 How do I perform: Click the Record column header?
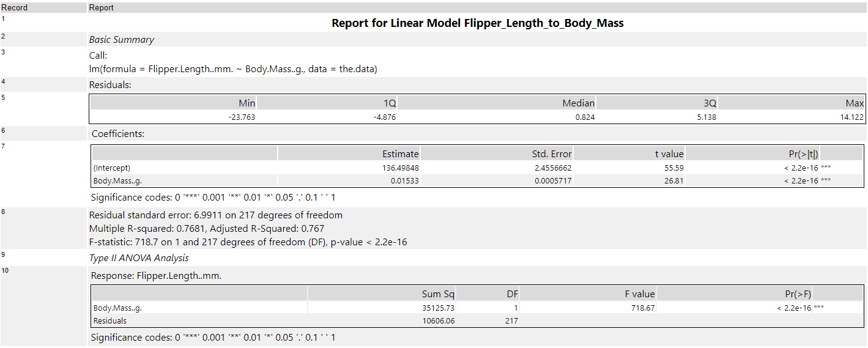click(14, 8)
